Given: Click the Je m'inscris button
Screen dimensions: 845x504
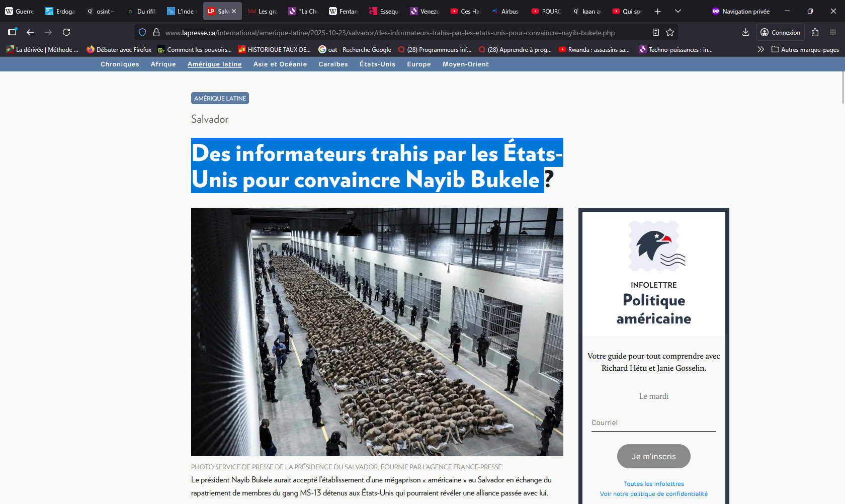Looking at the screenshot, I should pos(653,456).
